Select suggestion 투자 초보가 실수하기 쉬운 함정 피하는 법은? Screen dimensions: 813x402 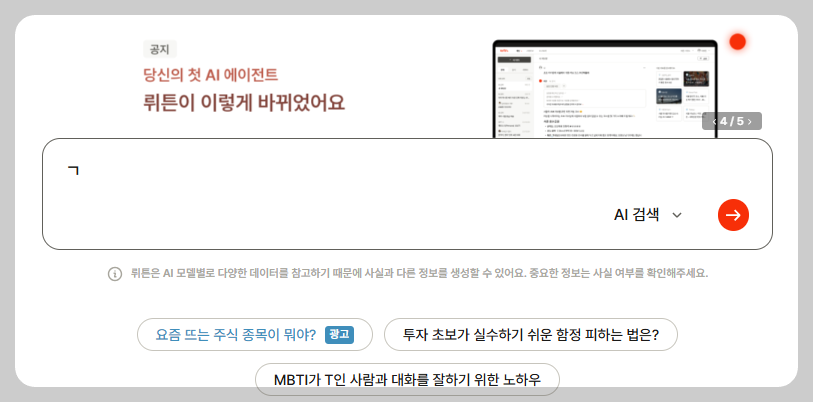pyautogui.click(x=530, y=335)
